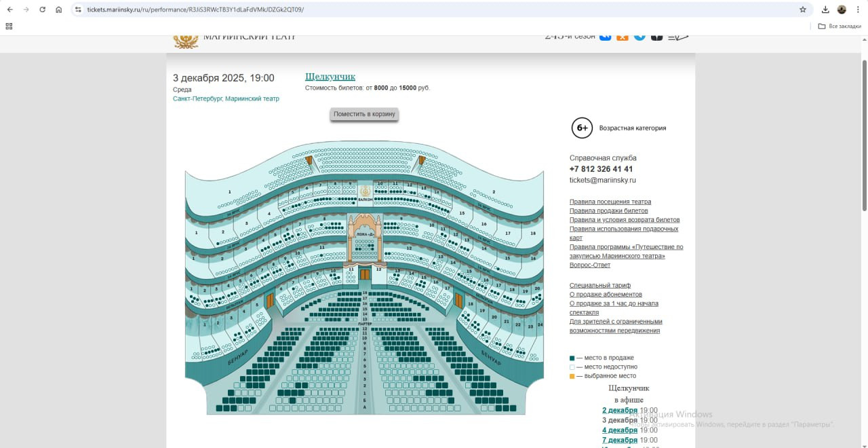
Task: Click 'Санкт-Петербург, Мариинский театр' venue link
Action: (226, 98)
